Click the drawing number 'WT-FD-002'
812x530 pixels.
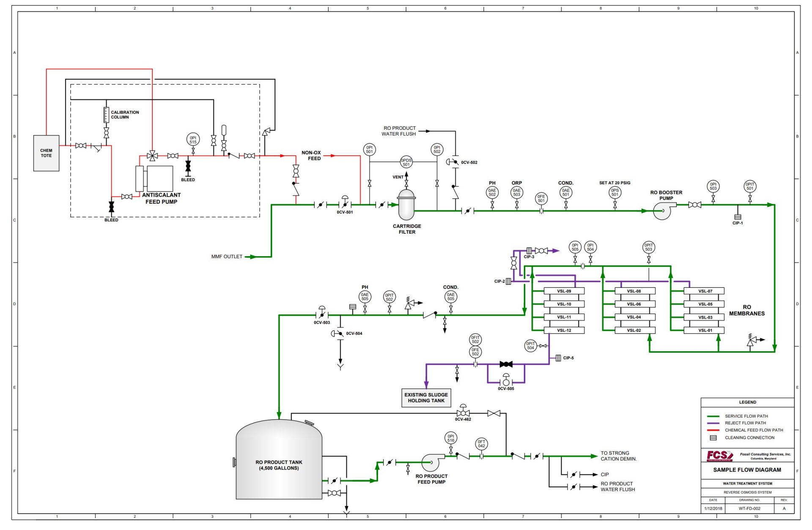[x=749, y=509]
